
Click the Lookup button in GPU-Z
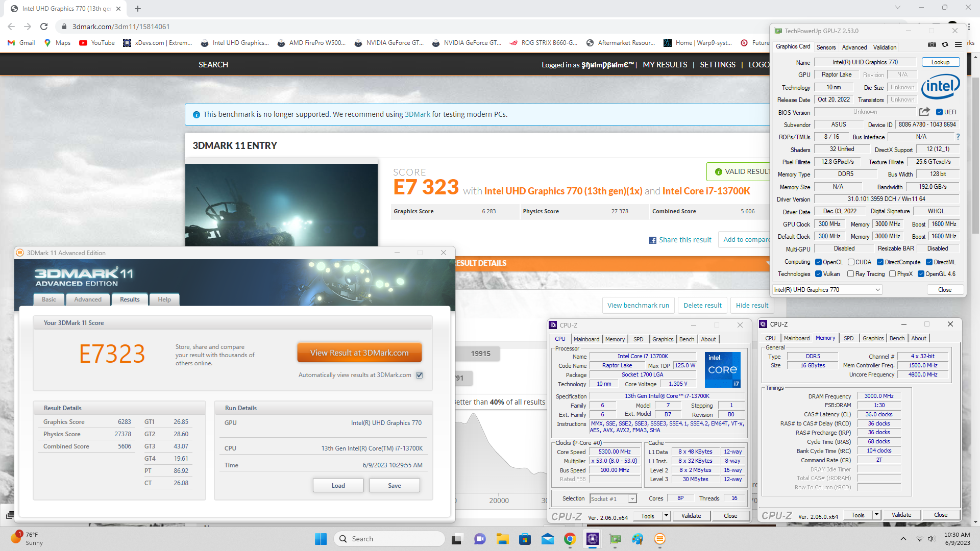tap(941, 62)
